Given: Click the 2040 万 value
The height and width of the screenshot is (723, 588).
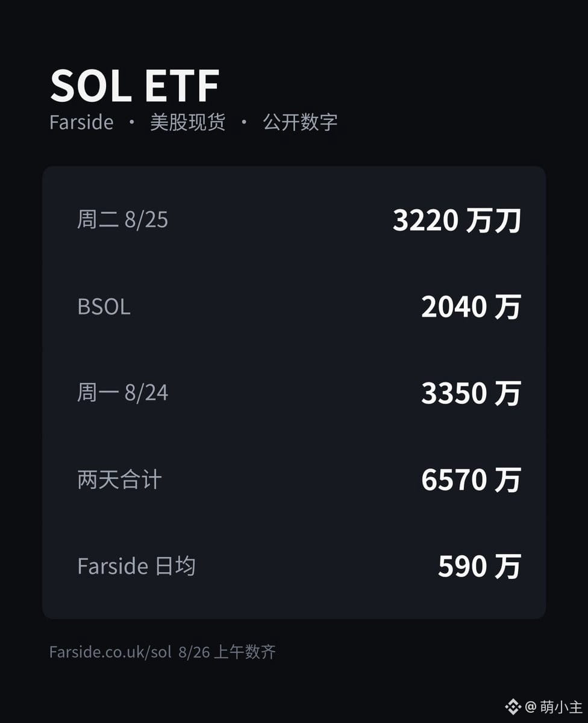Looking at the screenshot, I should click(x=471, y=307).
